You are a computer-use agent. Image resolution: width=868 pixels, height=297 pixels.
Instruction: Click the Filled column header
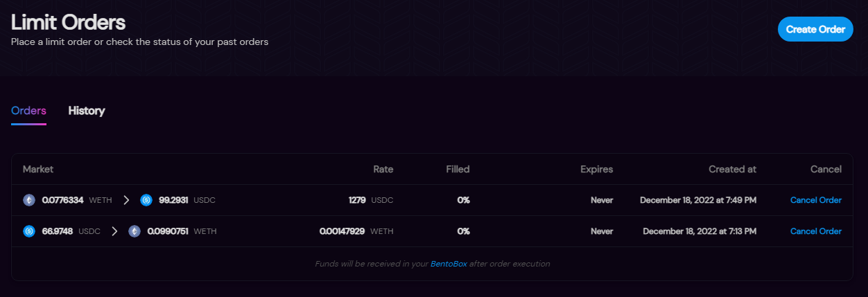pyautogui.click(x=458, y=169)
